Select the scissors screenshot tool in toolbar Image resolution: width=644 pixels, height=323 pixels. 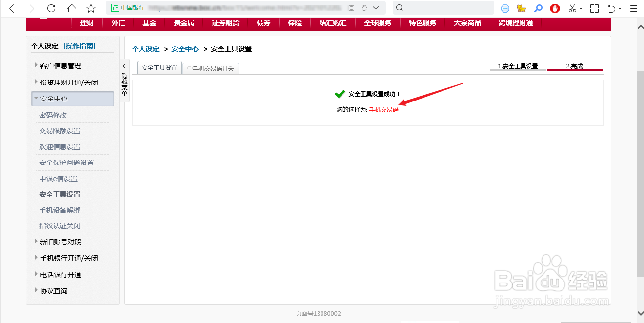(572, 8)
